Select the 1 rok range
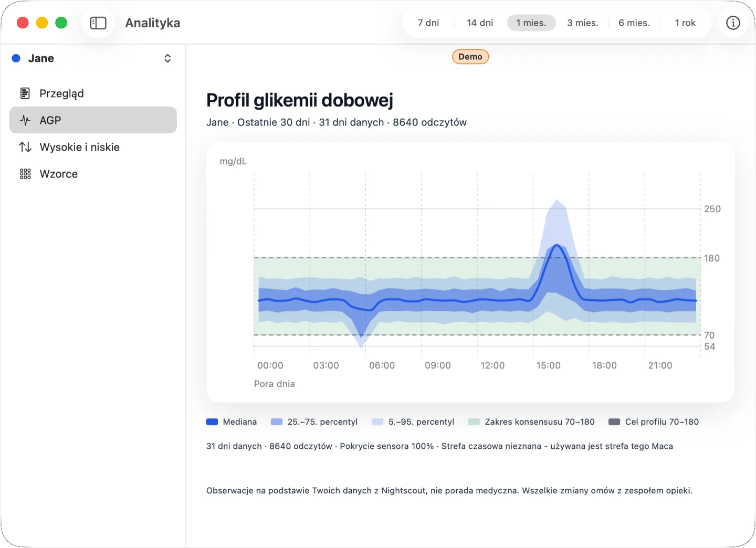This screenshot has height=548, width=756. (x=685, y=23)
